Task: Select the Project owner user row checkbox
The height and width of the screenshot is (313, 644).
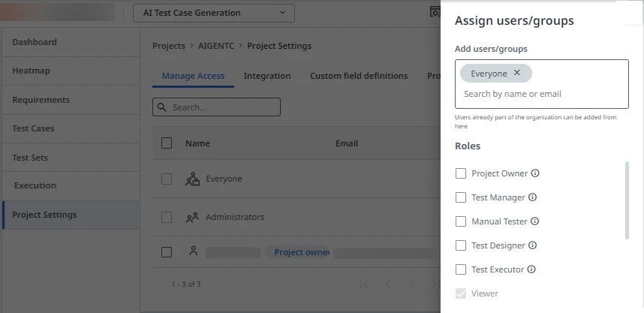Action: point(167,251)
